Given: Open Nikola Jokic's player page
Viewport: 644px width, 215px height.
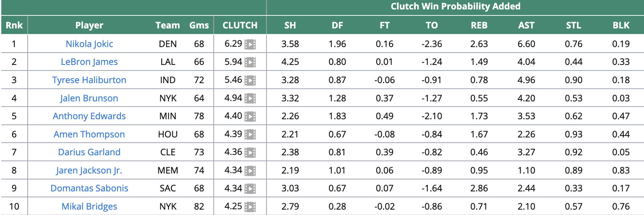Looking at the screenshot, I should coord(89,44).
